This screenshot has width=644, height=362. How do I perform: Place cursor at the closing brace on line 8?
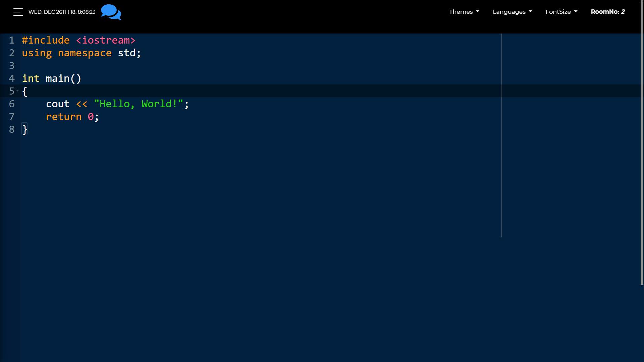pos(25,129)
